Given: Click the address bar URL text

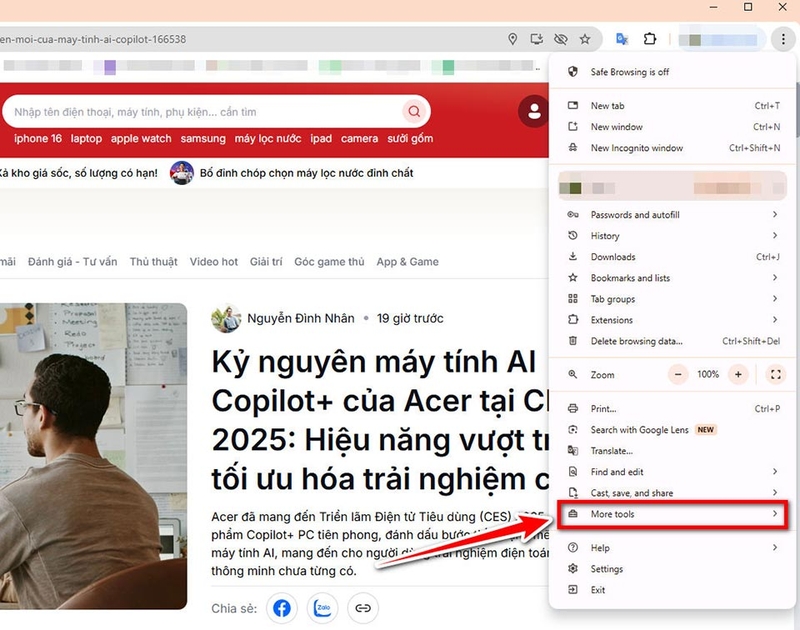Looking at the screenshot, I should [93, 39].
